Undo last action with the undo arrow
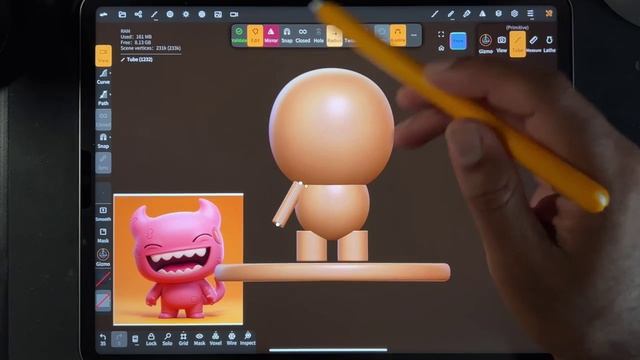The image size is (640, 360). coord(103,339)
